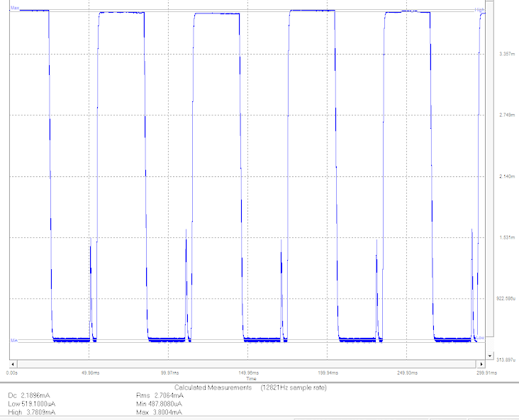Image resolution: width=519 pixels, height=420 pixels.
Task: Click the Max 3.8004mA measurement
Action: point(160,412)
